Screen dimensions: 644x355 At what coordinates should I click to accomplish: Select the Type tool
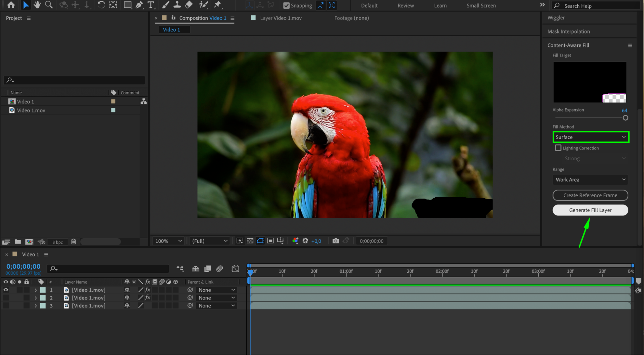[150, 5]
